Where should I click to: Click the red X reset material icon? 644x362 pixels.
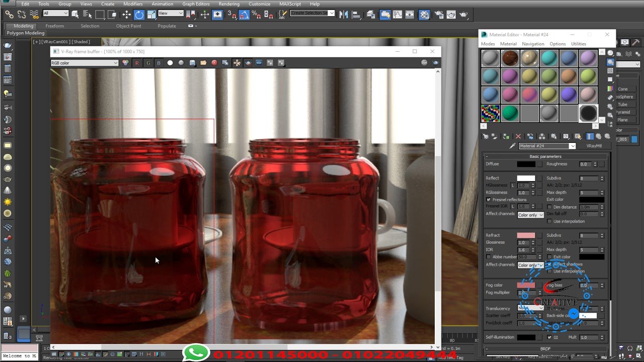point(518,136)
